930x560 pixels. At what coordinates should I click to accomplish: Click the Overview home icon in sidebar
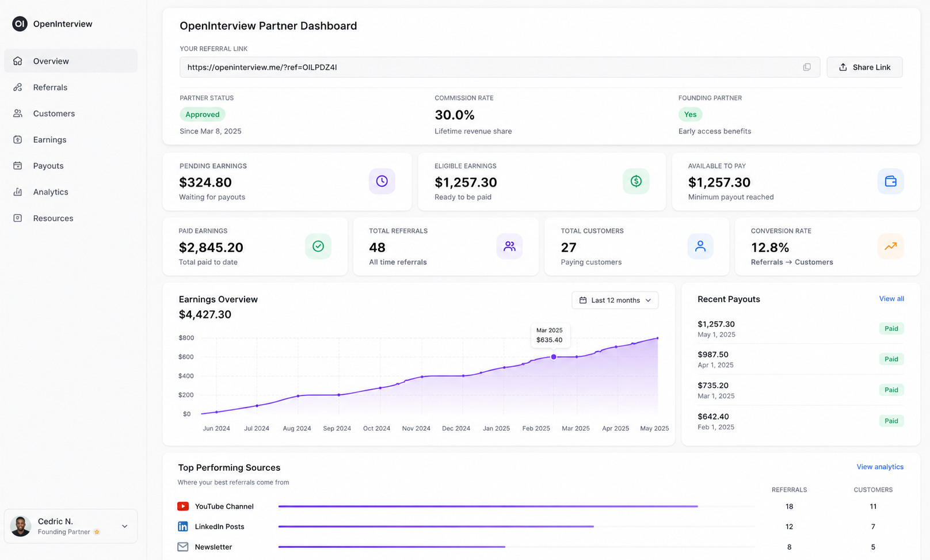18,61
